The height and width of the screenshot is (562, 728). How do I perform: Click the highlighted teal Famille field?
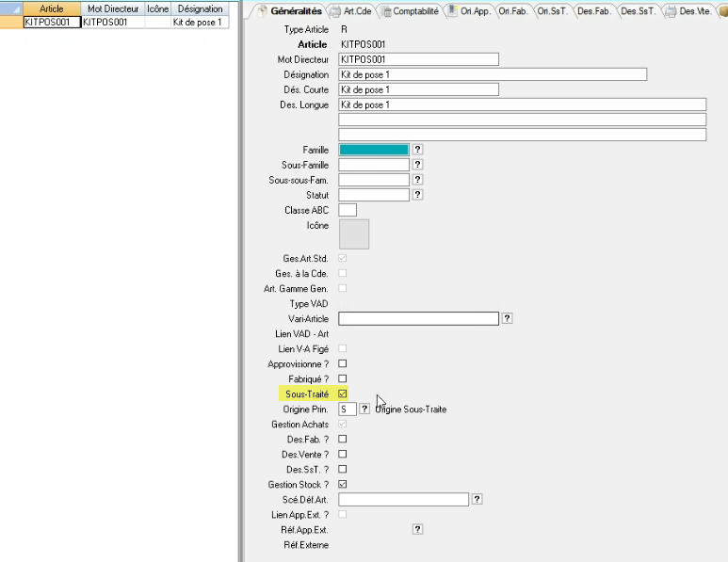pos(373,150)
